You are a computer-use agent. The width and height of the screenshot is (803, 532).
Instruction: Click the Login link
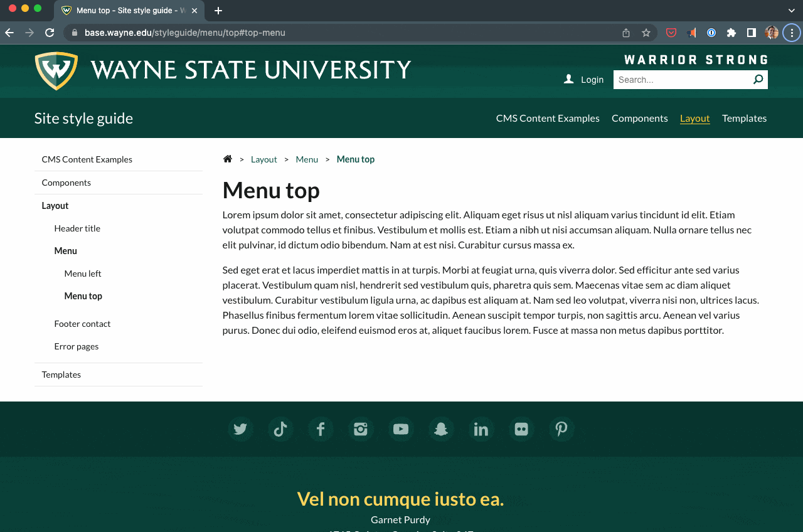[592, 79]
